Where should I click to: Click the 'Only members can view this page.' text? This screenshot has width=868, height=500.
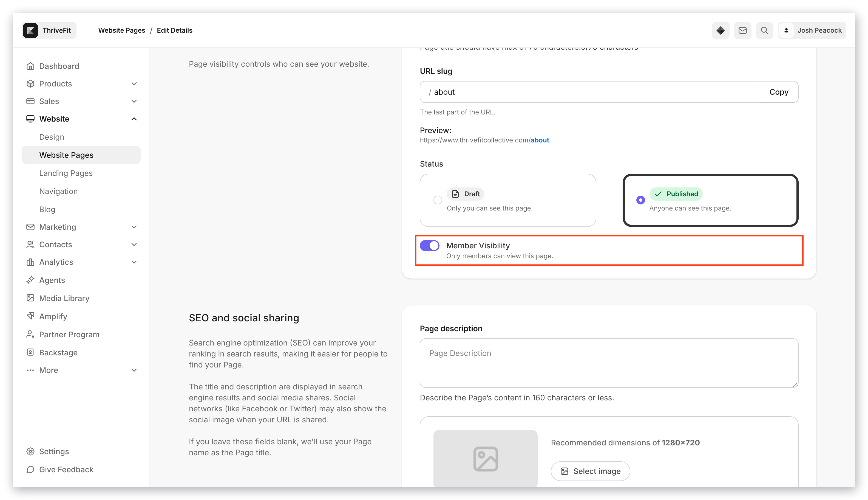(499, 256)
